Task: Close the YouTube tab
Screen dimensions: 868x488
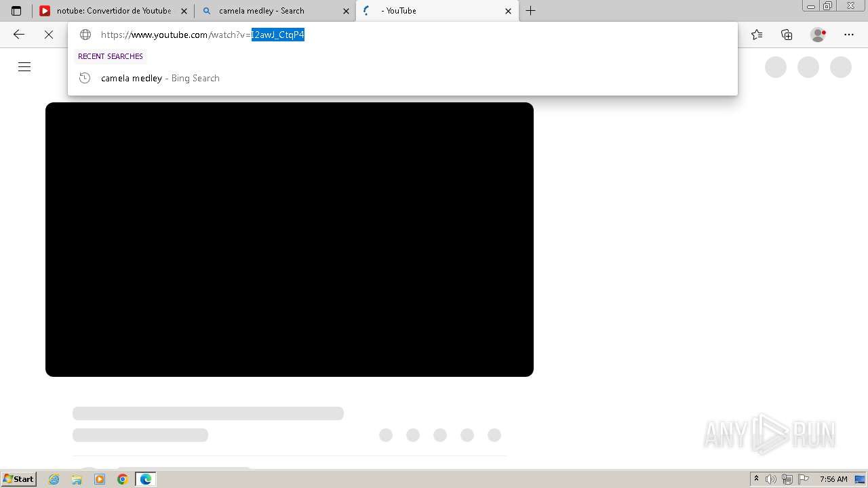Action: 509,11
